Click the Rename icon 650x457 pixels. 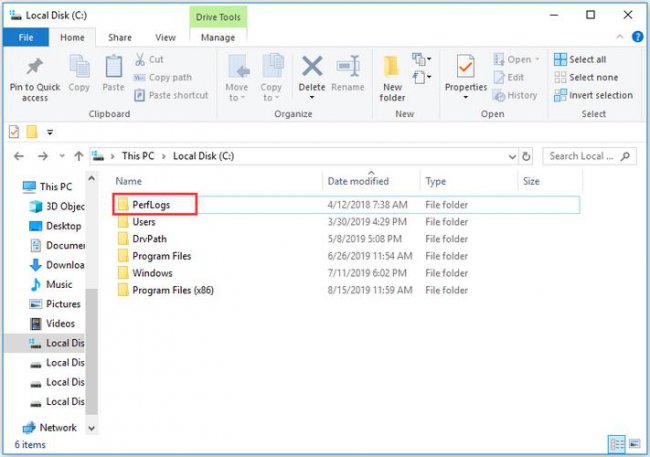[347, 66]
